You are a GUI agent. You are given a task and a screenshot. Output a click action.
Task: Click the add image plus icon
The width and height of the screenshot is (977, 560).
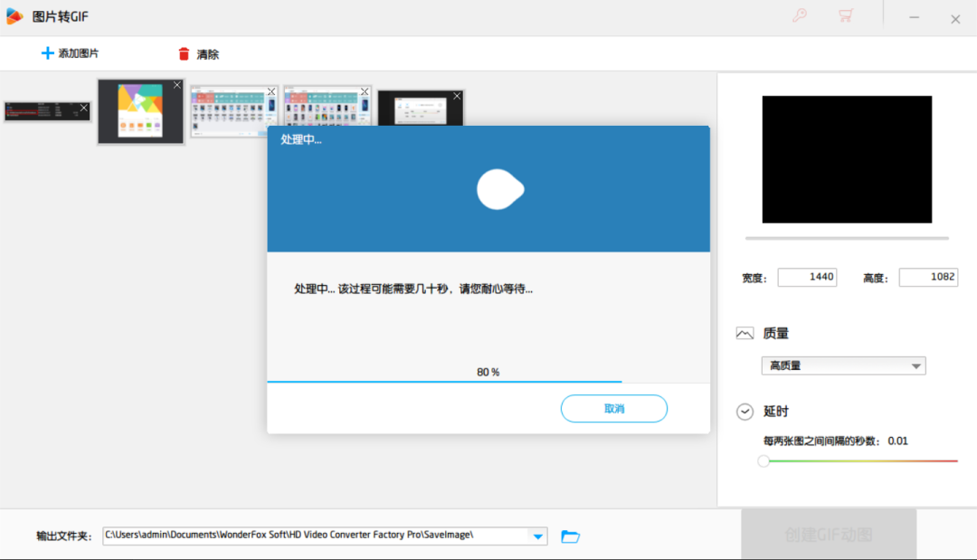pos(47,53)
